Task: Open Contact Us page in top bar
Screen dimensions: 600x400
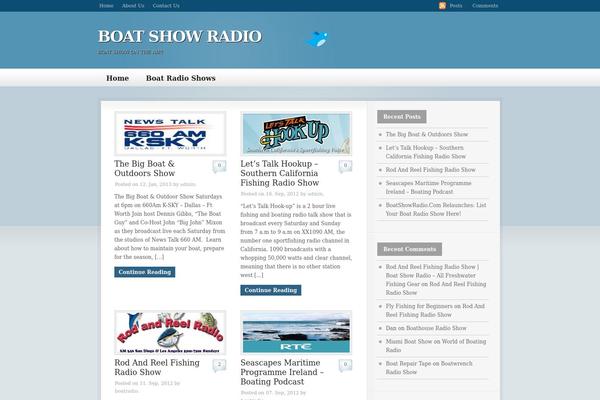Action: tap(166, 6)
